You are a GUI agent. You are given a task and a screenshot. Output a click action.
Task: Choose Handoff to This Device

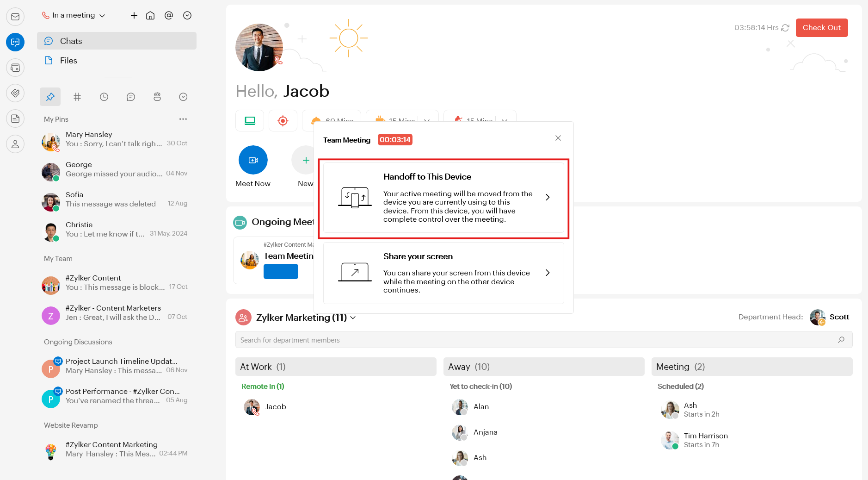443,198
